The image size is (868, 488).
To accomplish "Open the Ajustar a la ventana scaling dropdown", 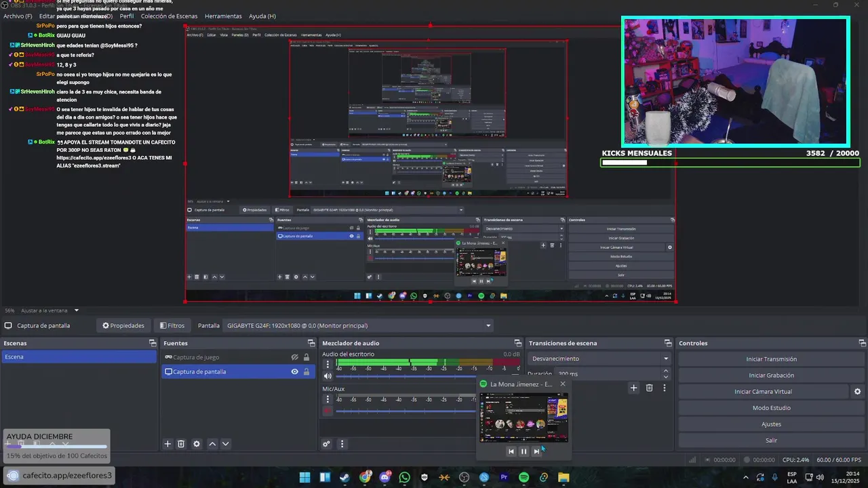I will (50, 310).
